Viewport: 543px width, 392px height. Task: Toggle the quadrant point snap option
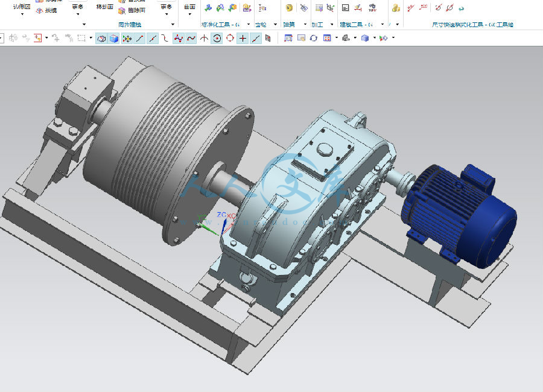click(230, 38)
